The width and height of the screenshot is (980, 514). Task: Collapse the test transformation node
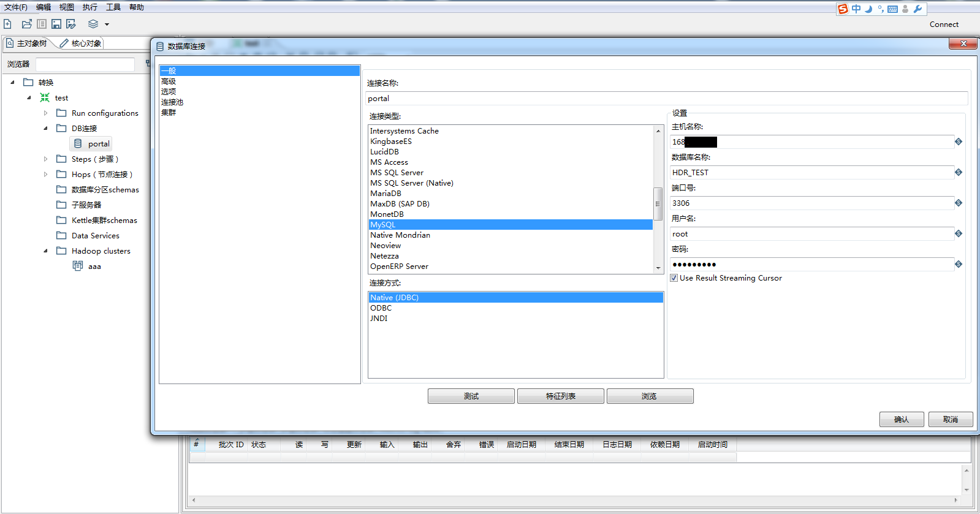tap(29, 97)
